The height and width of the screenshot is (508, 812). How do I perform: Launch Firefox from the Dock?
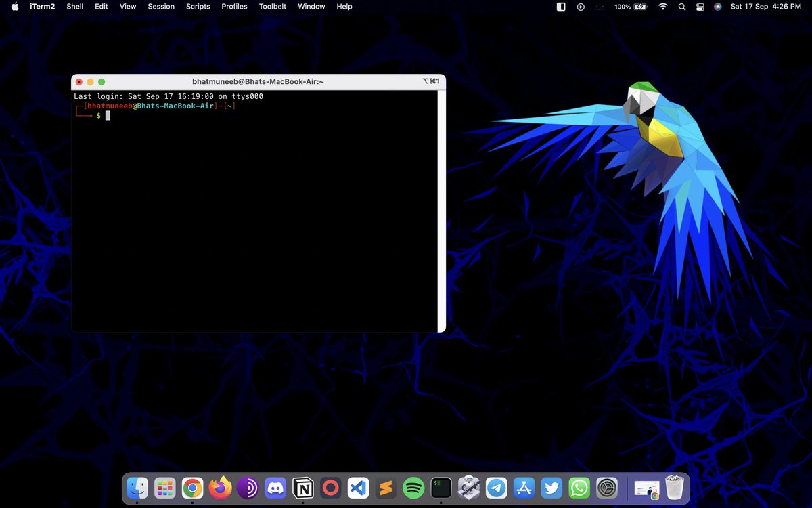(221, 488)
